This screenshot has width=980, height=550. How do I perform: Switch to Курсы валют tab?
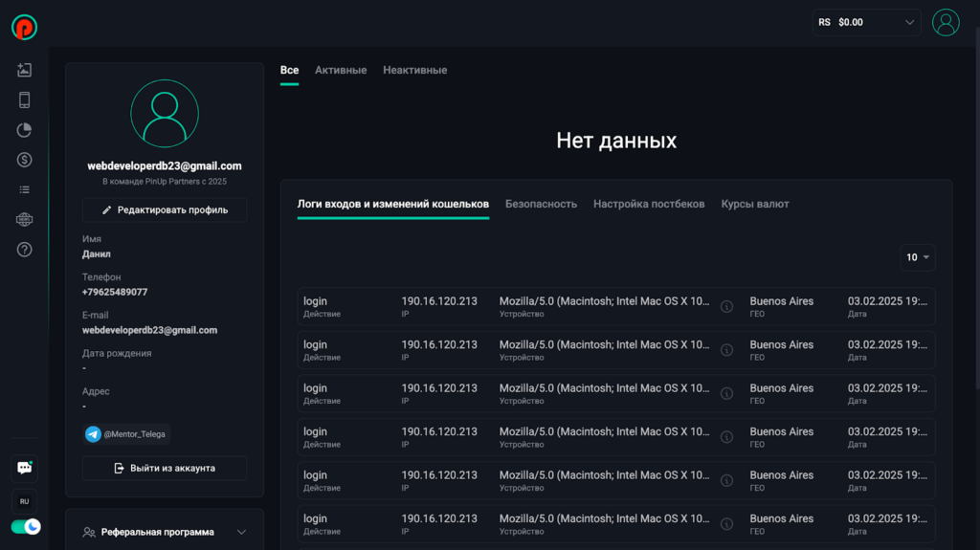coord(755,205)
